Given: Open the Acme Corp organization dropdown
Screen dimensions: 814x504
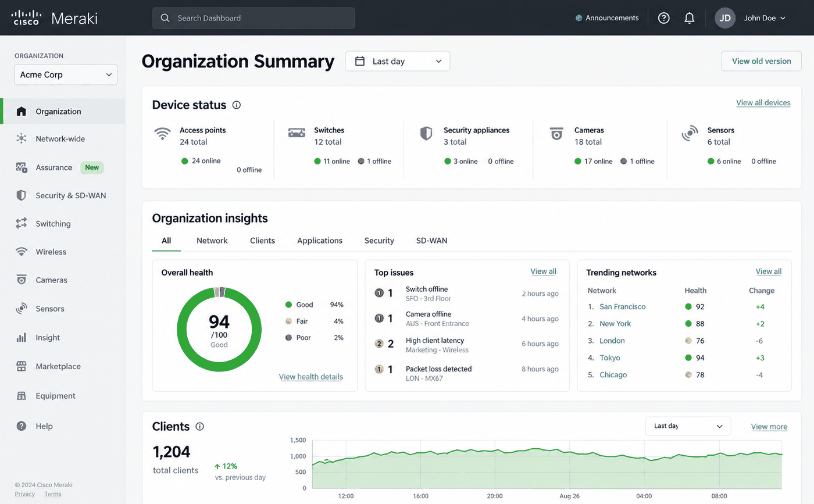Looking at the screenshot, I should click(66, 74).
